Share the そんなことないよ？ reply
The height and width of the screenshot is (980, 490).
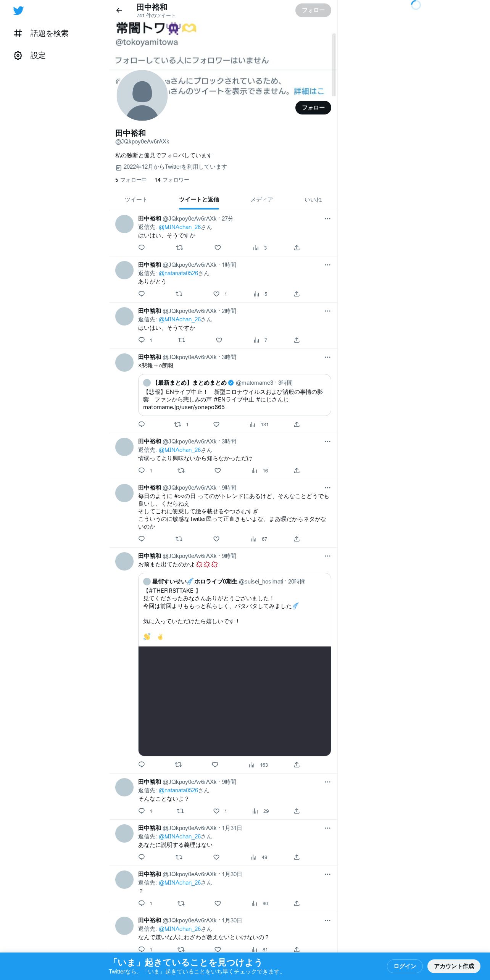(297, 811)
